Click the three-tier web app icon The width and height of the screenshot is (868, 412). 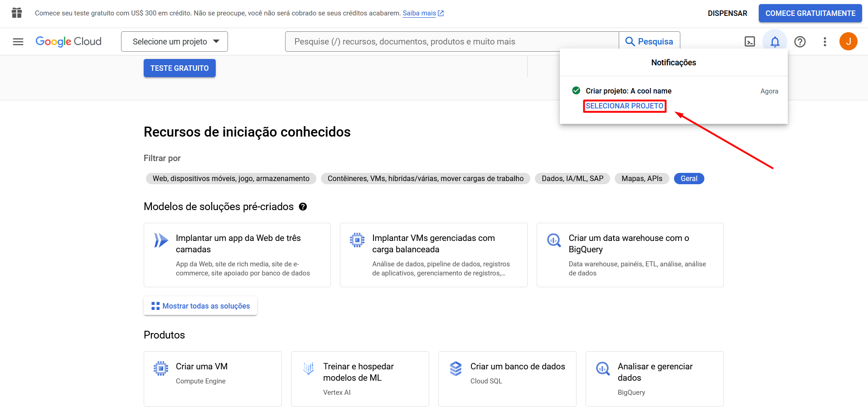pos(161,240)
